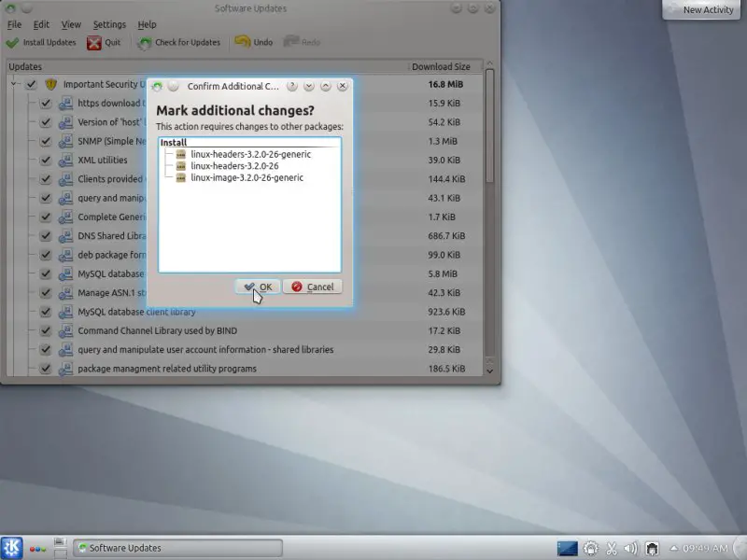Image resolution: width=747 pixels, height=560 pixels.
Task: Click the question-mark help button on the dialog
Action: pos(292,86)
